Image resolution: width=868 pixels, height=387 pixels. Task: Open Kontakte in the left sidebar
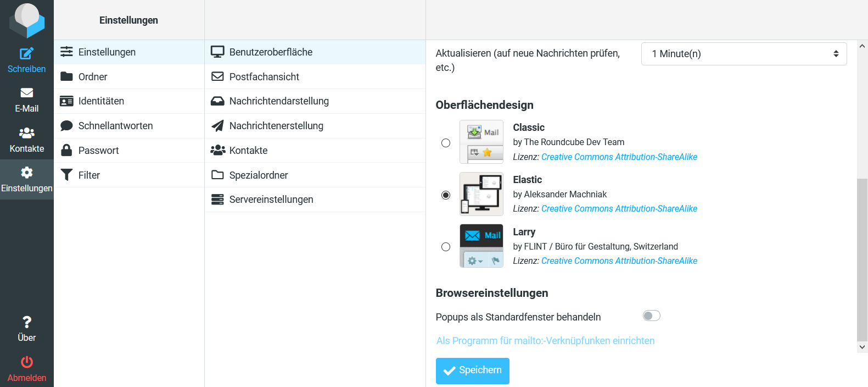26,140
